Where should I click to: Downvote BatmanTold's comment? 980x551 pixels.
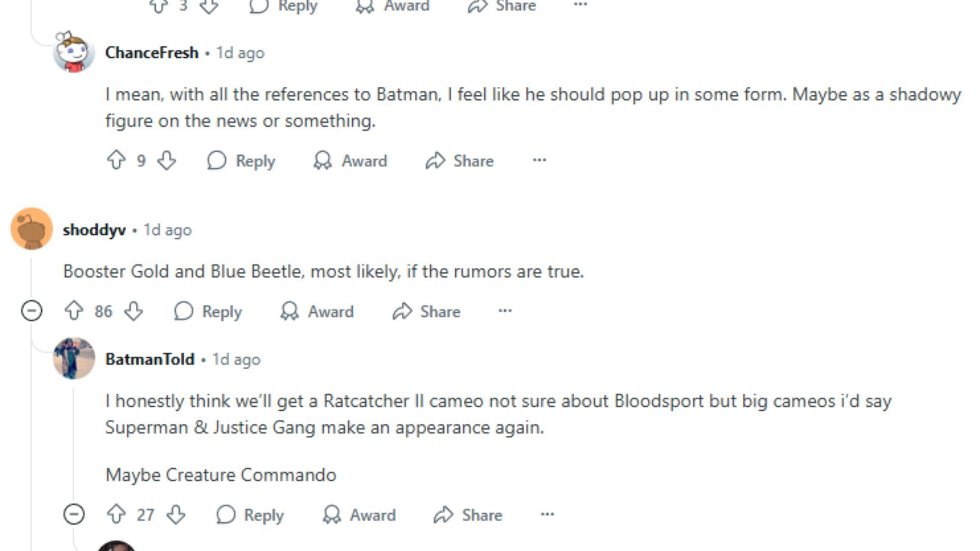[176, 514]
